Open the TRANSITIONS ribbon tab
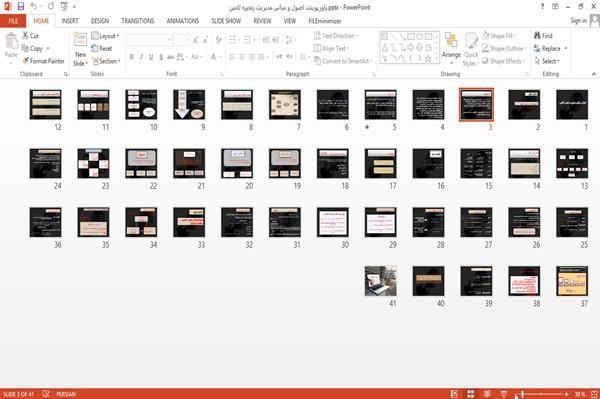The height and width of the screenshot is (399, 600). click(138, 21)
